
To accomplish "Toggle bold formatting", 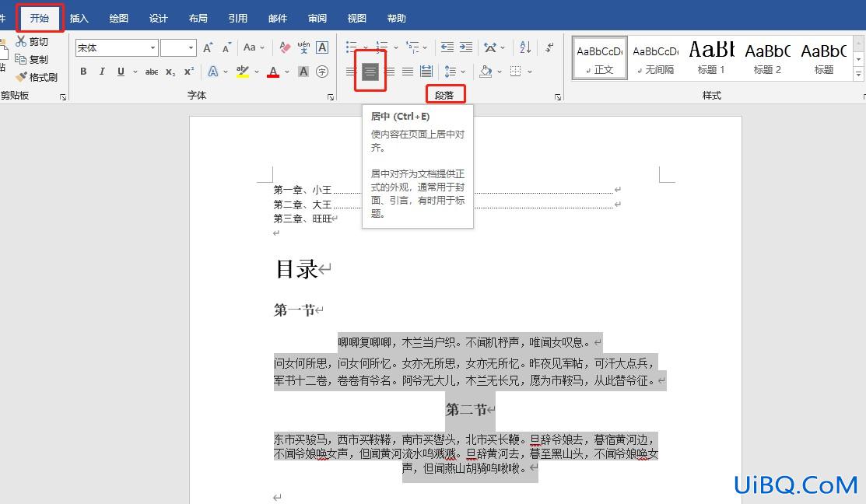I will click(x=83, y=72).
